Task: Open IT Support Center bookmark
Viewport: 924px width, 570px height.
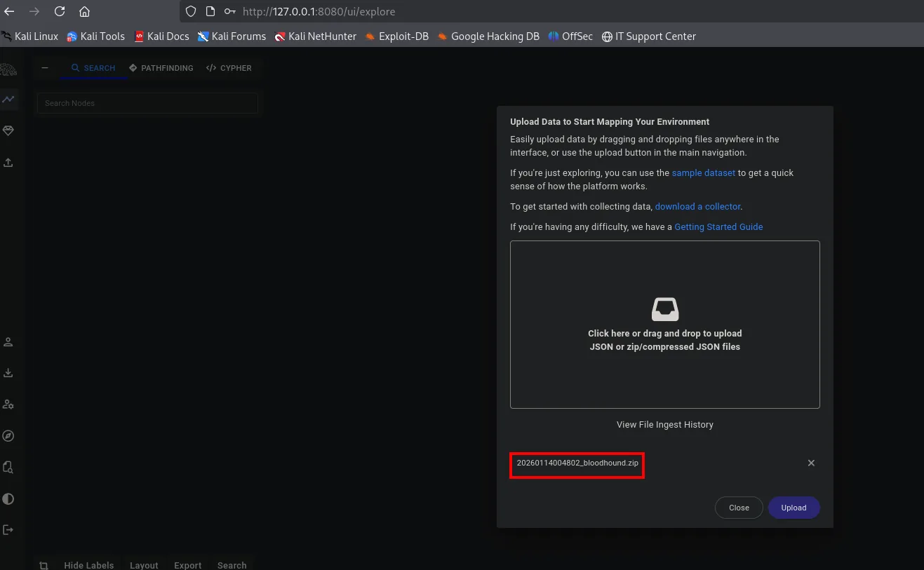Action: (x=649, y=36)
